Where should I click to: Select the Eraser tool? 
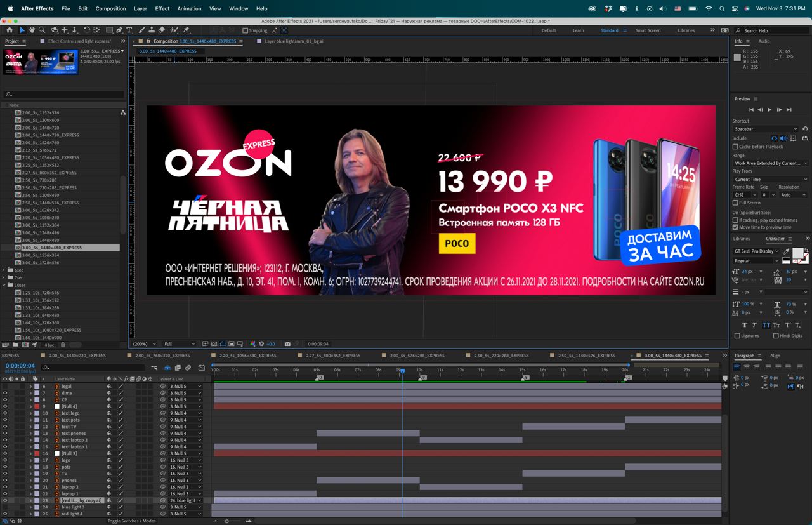(162, 30)
